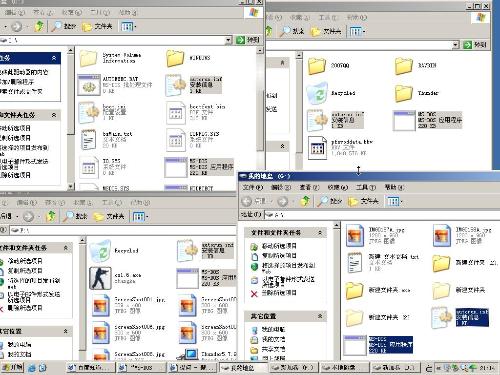Open address dropdown in window with Thunder folder

(455, 45)
